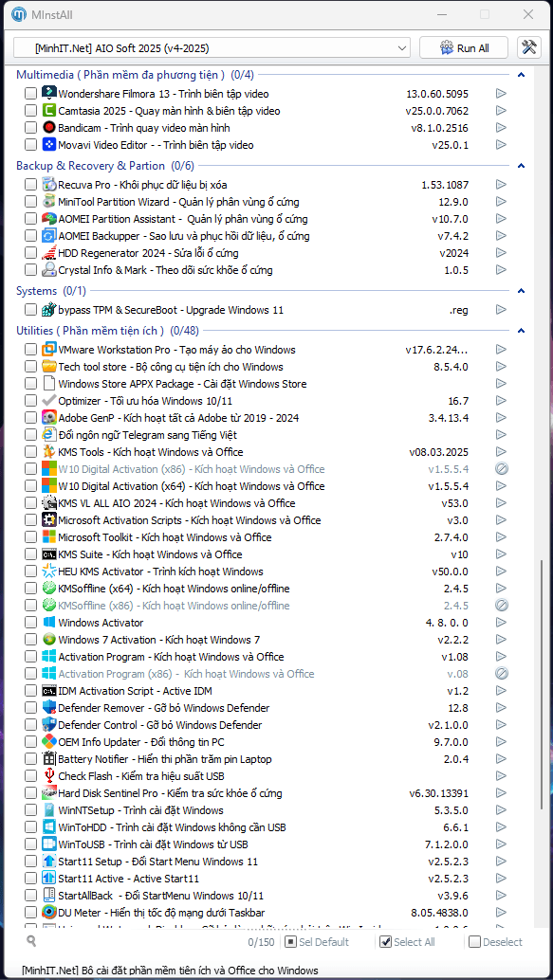The image size is (553, 980).
Task: Open settings with the wrench and screwdriver icon
Action: click(x=529, y=47)
